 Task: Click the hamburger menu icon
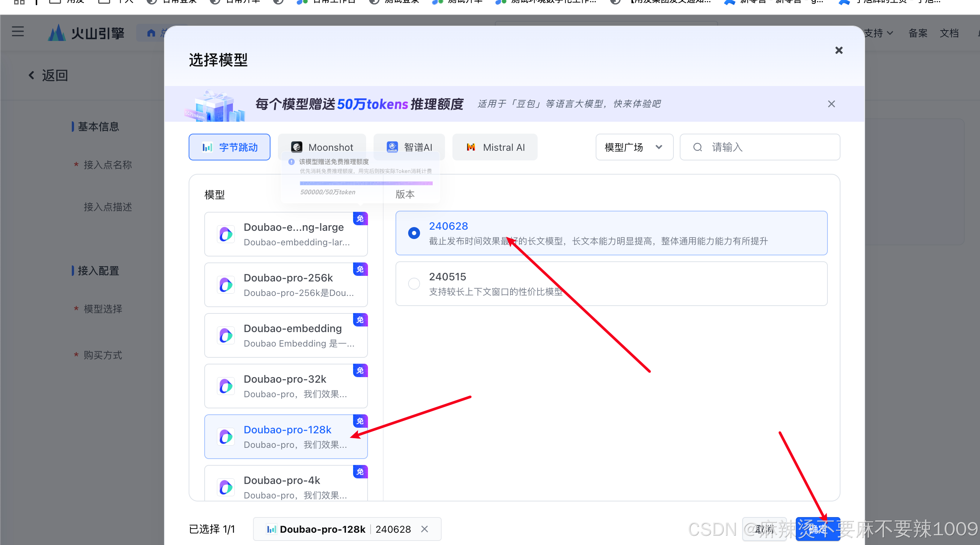(x=17, y=32)
